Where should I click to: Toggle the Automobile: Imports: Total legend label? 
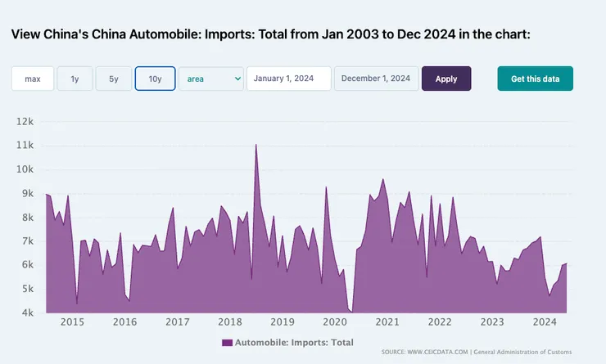(x=294, y=341)
